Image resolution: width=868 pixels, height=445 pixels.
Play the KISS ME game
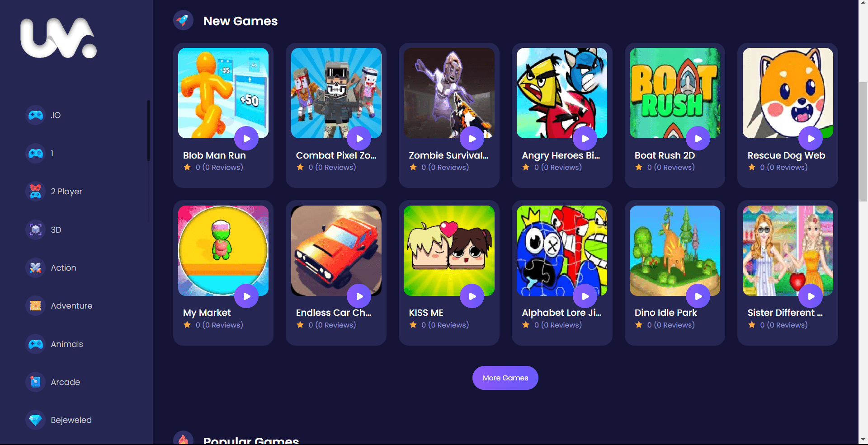472,296
